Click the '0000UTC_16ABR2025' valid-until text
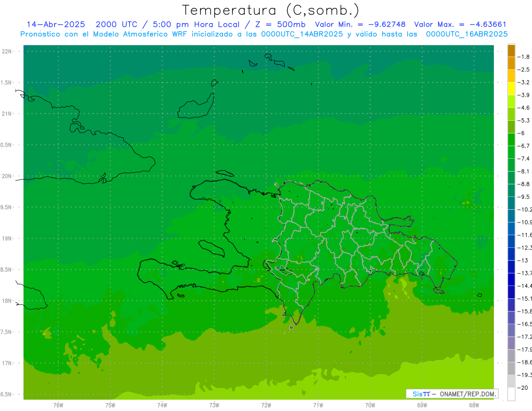Viewport: 532px width, 411px height. tap(467, 34)
